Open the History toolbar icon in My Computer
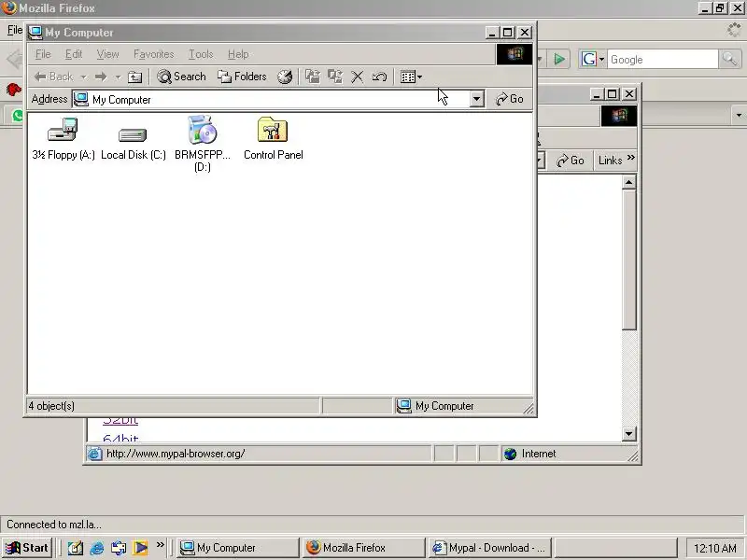This screenshot has width=747, height=560. 285,77
